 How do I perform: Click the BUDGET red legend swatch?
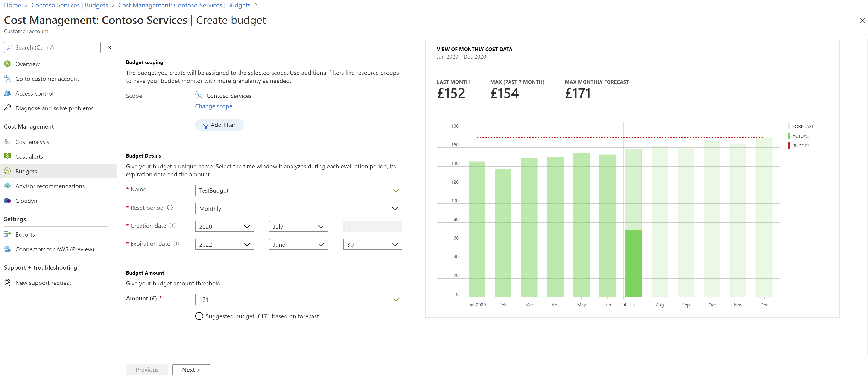point(789,146)
